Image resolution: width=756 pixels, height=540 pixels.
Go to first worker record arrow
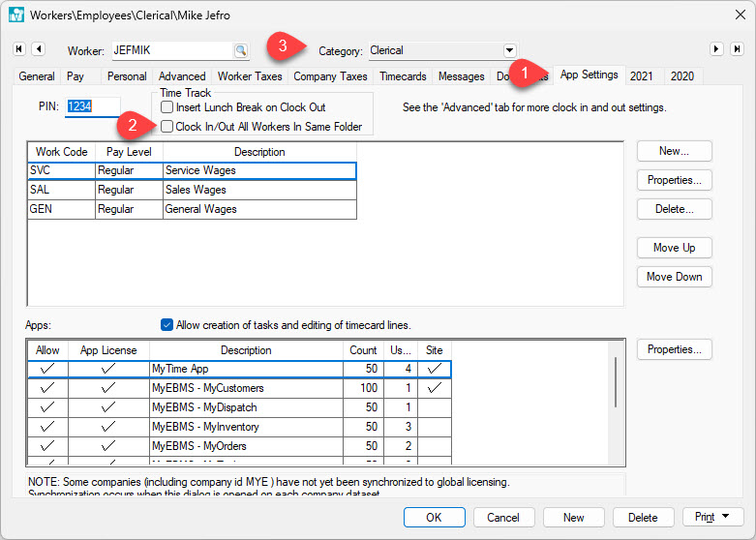click(x=18, y=49)
